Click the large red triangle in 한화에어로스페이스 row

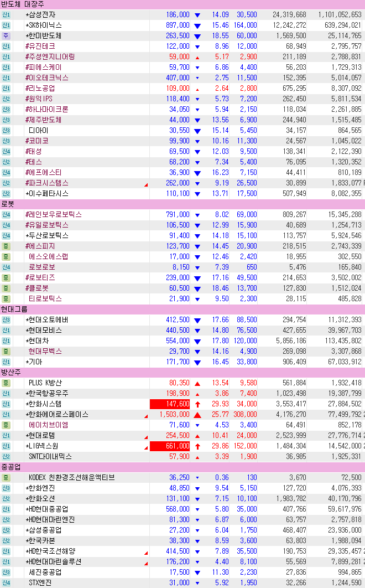coord(197,415)
